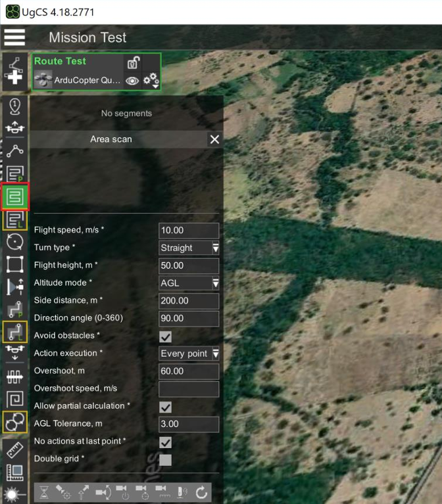This screenshot has height=504, width=442.
Task: Enable the Double grid checkbox
Action: (x=165, y=460)
